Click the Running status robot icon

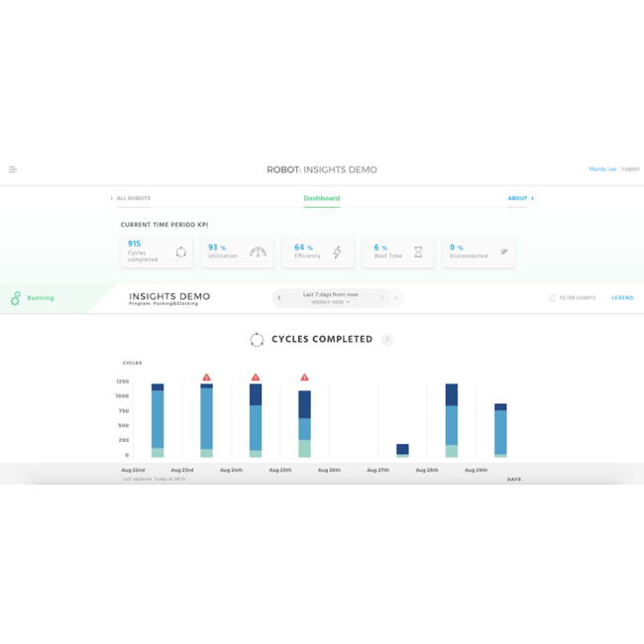(15, 298)
